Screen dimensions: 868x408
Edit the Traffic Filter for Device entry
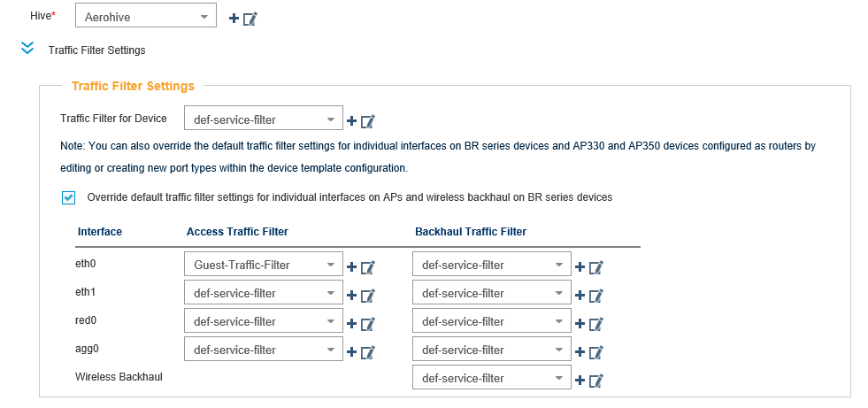pyautogui.click(x=368, y=120)
